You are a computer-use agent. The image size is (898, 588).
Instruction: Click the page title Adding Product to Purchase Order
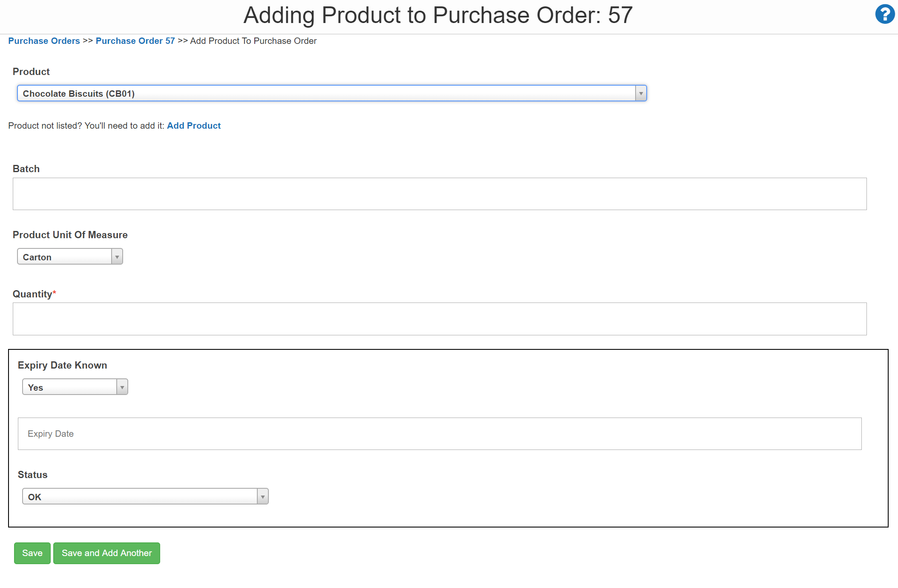tap(437, 15)
